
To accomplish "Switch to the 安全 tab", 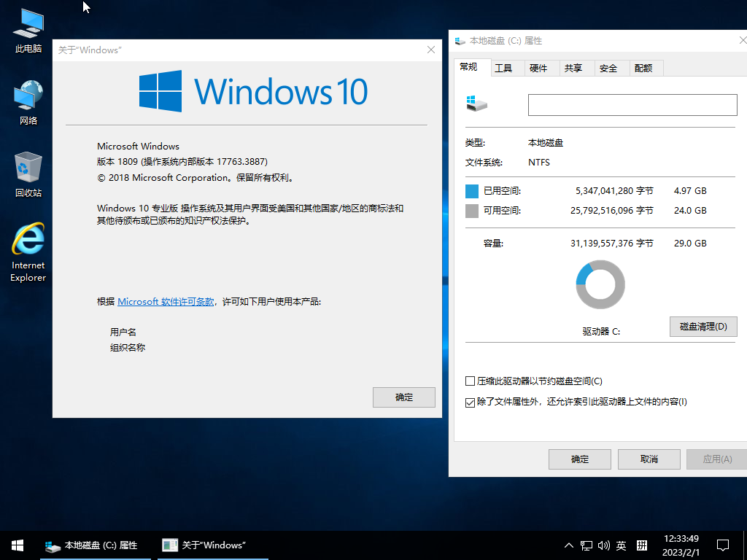I will pos(608,68).
